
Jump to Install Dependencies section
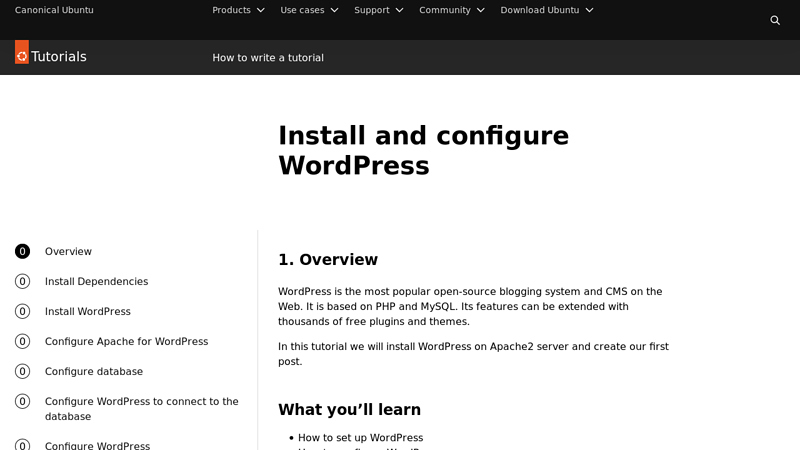[96, 282]
